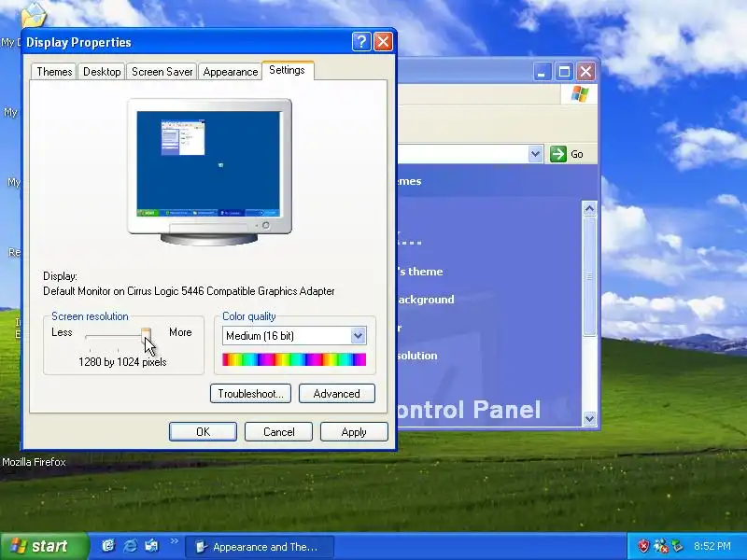Click the screen resolution slider handle
Image resolution: width=747 pixels, height=560 pixels.
pyautogui.click(x=146, y=334)
